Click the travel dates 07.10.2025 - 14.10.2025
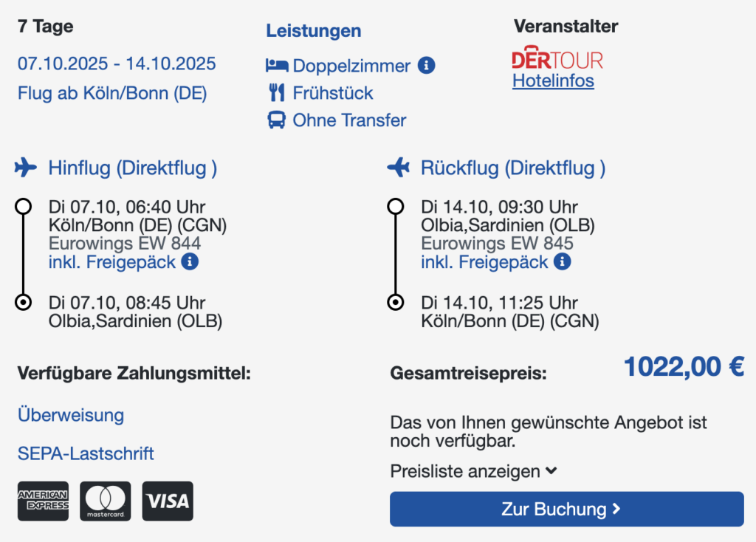This screenshot has height=542, width=756. (x=117, y=64)
